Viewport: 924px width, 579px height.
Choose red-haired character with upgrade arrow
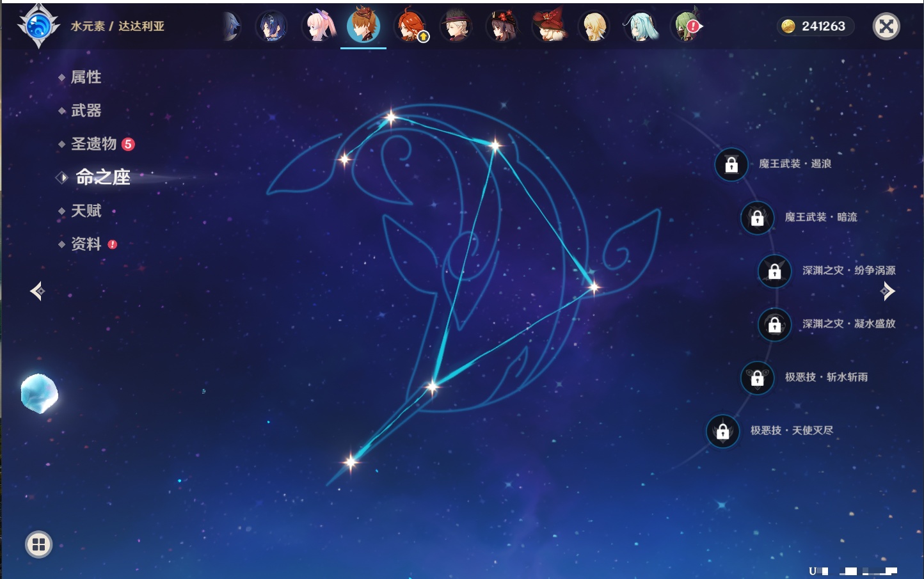click(410, 27)
